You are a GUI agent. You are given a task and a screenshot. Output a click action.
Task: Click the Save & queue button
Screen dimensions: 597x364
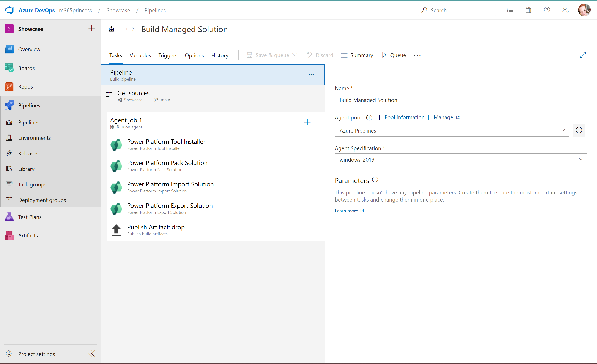click(x=268, y=55)
